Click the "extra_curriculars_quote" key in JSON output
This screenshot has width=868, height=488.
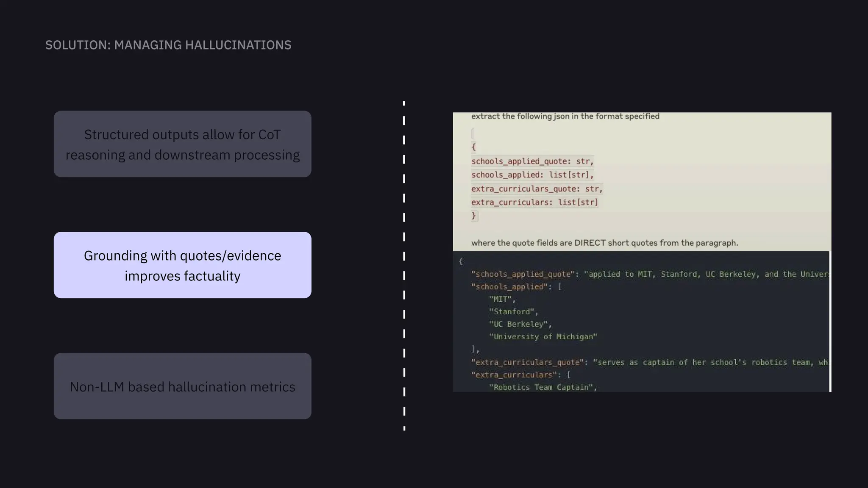coord(527,362)
